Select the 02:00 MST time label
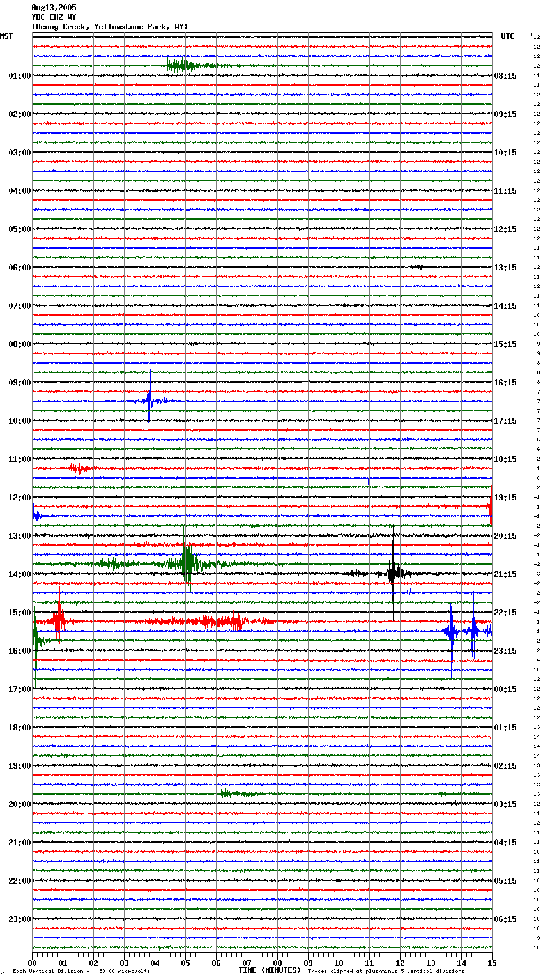The image size is (543, 980). [x=20, y=114]
